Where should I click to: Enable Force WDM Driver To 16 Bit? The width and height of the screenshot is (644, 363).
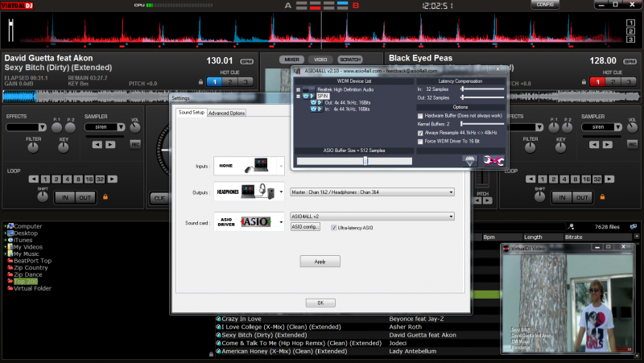420,142
